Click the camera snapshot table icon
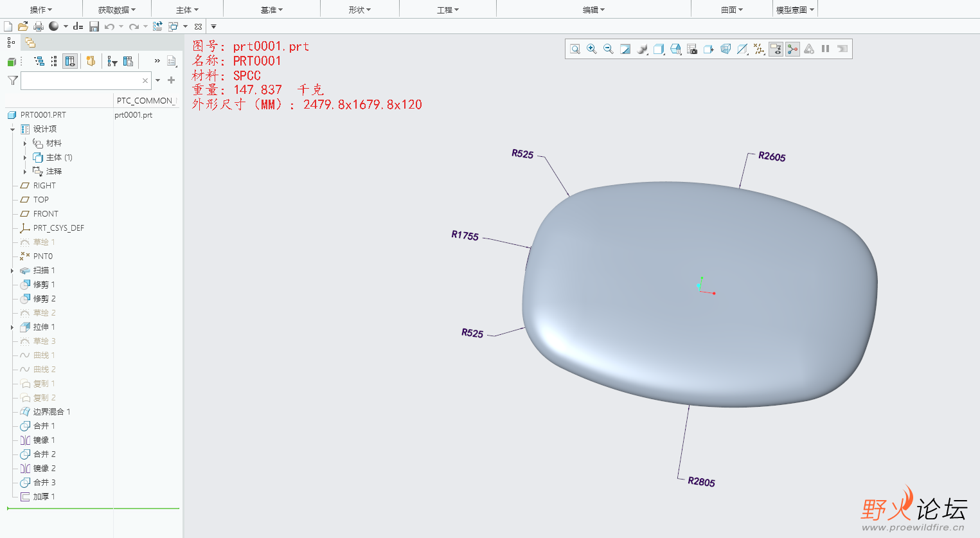This screenshot has height=538, width=980. pos(692,49)
